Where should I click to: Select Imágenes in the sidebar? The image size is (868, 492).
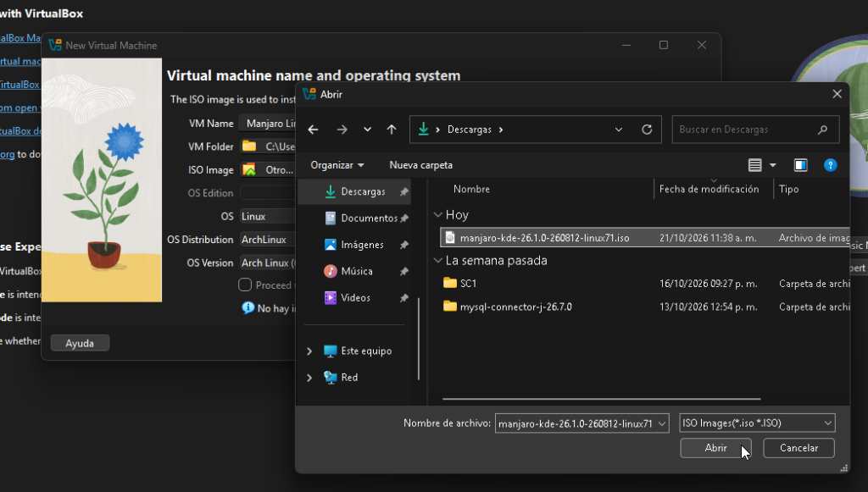354,245
